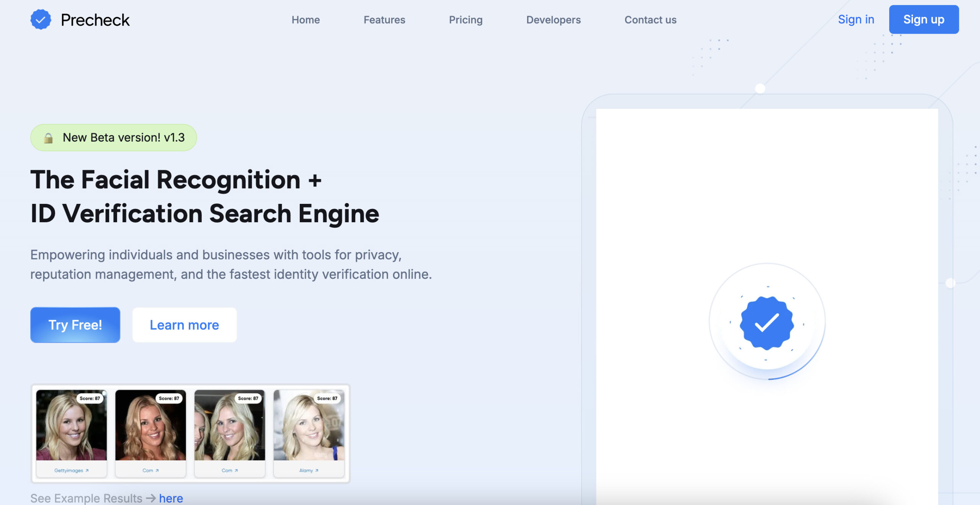Image resolution: width=980 pixels, height=505 pixels.
Task: Navigate to Contact us
Action: tap(650, 20)
